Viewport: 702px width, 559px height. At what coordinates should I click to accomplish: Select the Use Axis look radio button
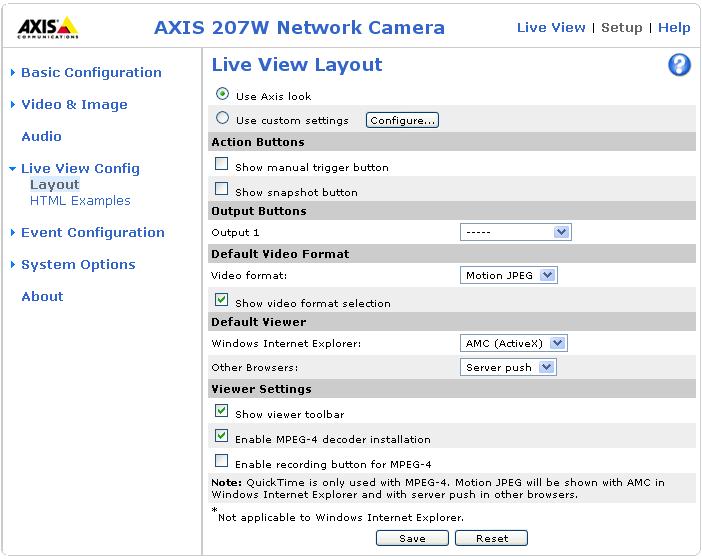pos(223,94)
